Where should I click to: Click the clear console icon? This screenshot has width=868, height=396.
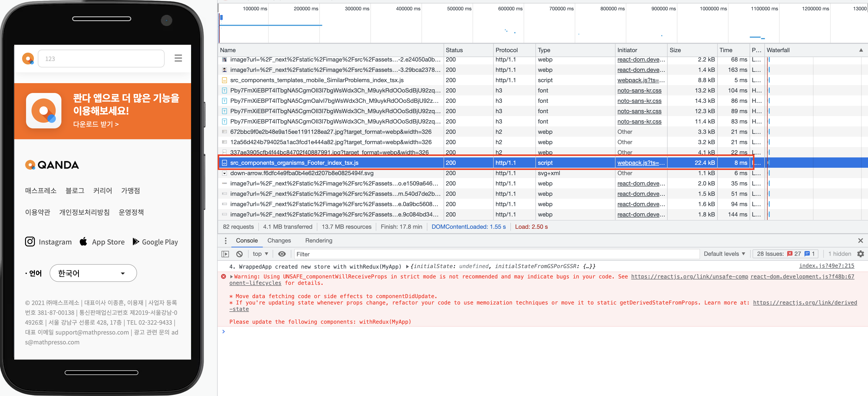[x=239, y=254]
